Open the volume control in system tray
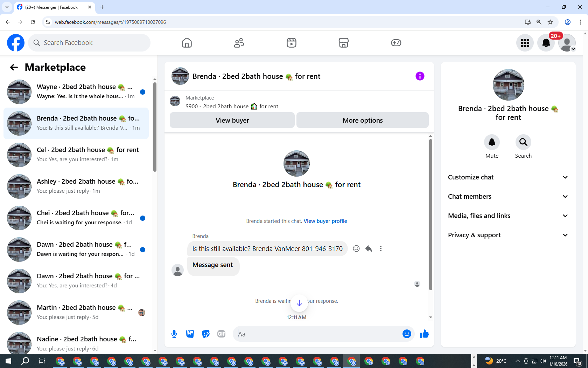Screen dimensions: 588x368 (543, 361)
